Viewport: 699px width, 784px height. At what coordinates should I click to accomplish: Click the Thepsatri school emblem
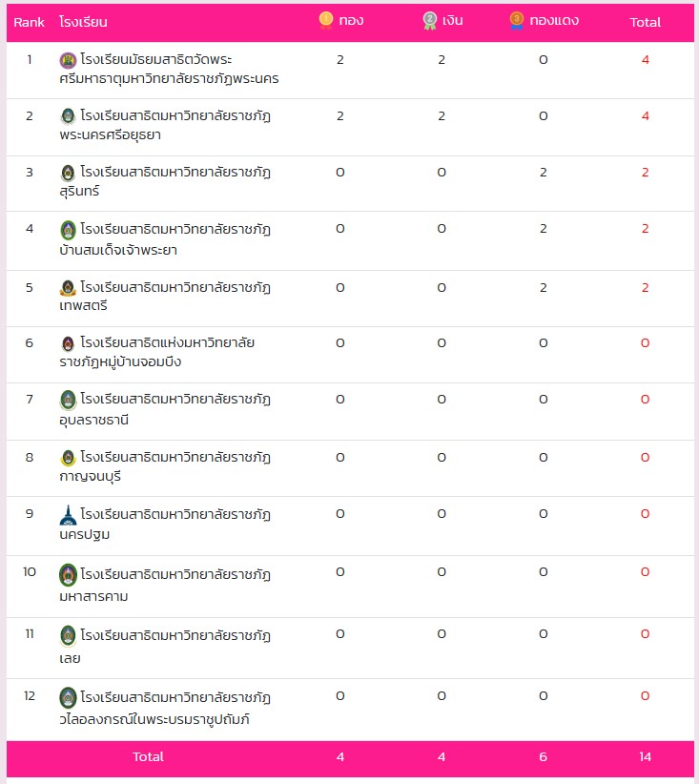point(68,288)
